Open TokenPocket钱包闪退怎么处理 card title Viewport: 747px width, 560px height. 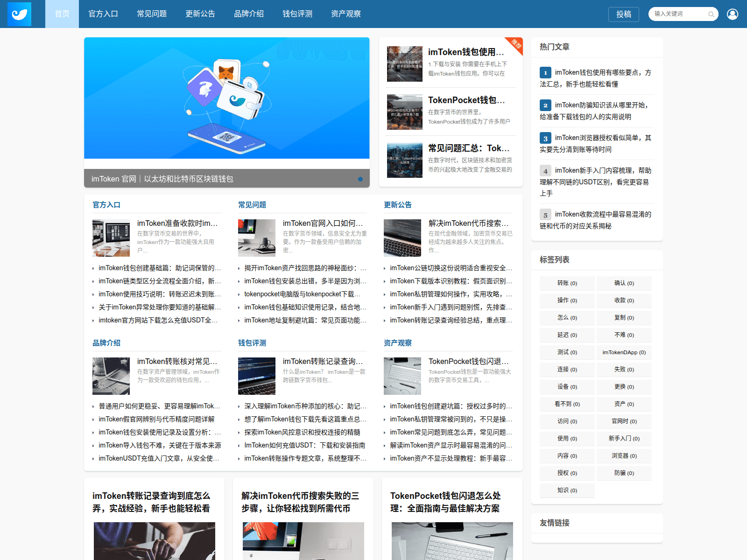tap(446, 502)
